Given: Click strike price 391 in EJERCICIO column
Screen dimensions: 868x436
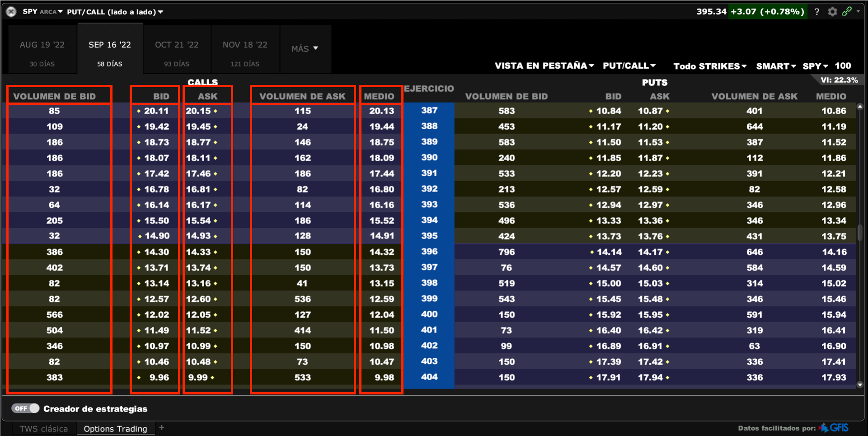Looking at the screenshot, I should tap(429, 173).
